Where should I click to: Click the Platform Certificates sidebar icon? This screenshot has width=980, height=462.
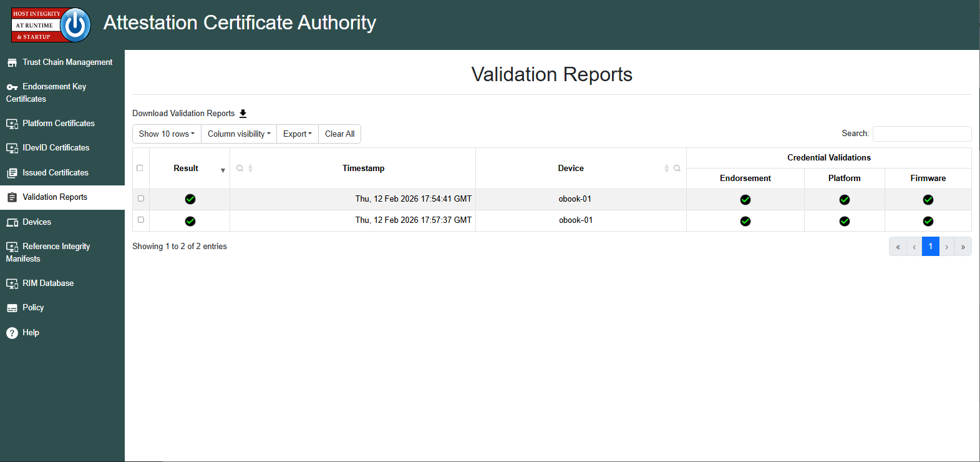pyautogui.click(x=12, y=124)
